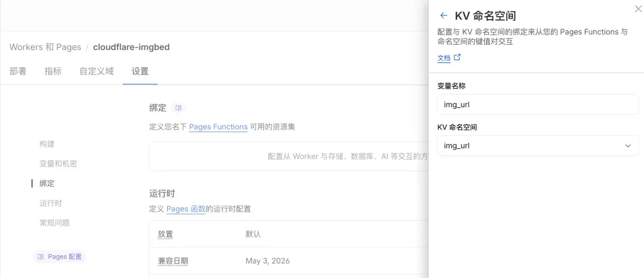The image size is (644, 278).
Task: Go to 变量和机密 in settings sidebar
Action: (x=58, y=164)
